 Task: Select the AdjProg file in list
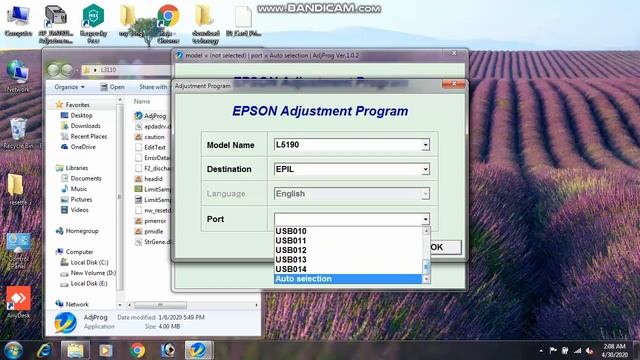point(151,116)
